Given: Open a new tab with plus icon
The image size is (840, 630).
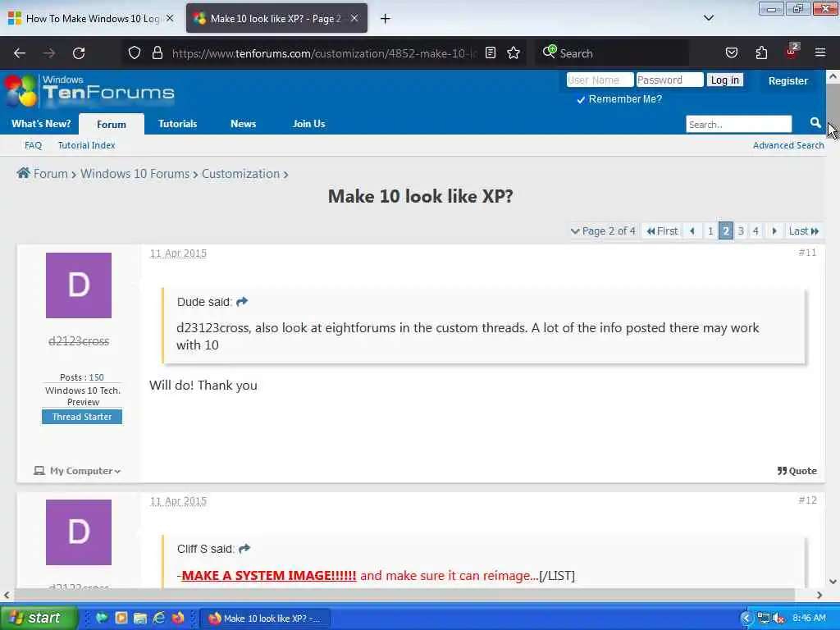Looking at the screenshot, I should [x=386, y=19].
